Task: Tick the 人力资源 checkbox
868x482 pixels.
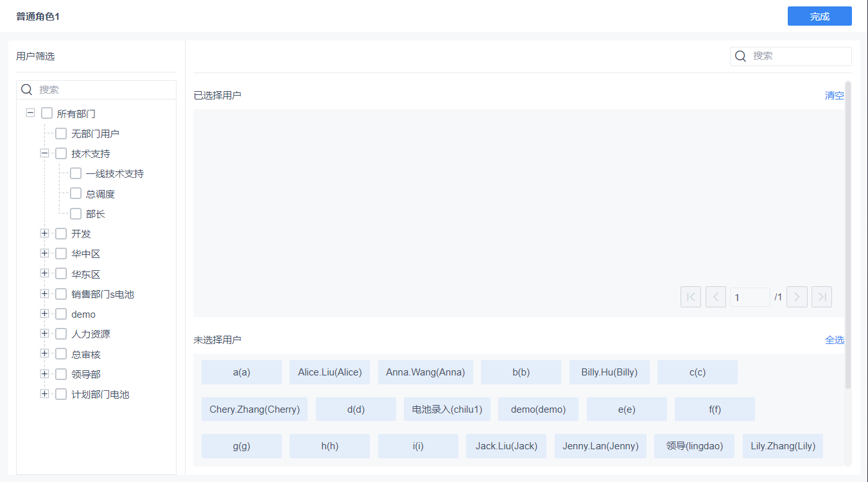Action: [61, 334]
